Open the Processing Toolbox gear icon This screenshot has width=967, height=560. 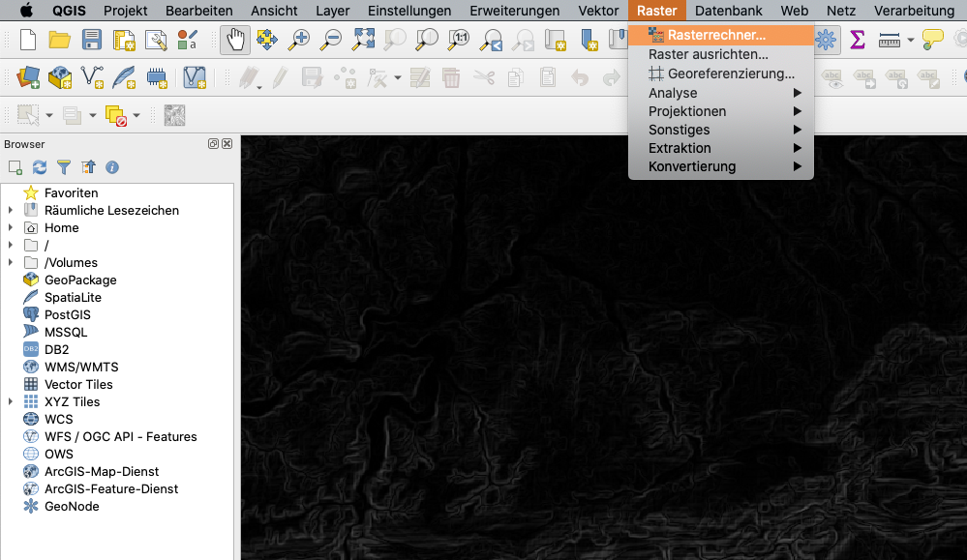click(x=825, y=40)
